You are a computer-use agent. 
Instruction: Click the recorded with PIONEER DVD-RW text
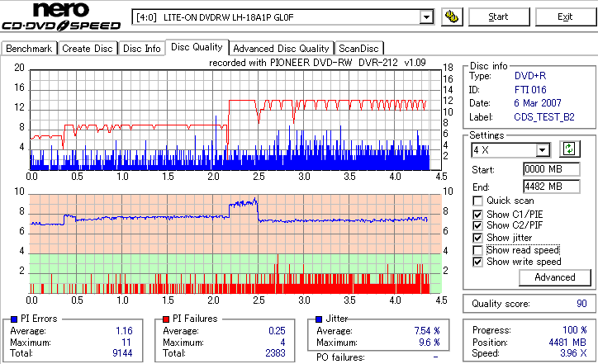(317, 63)
